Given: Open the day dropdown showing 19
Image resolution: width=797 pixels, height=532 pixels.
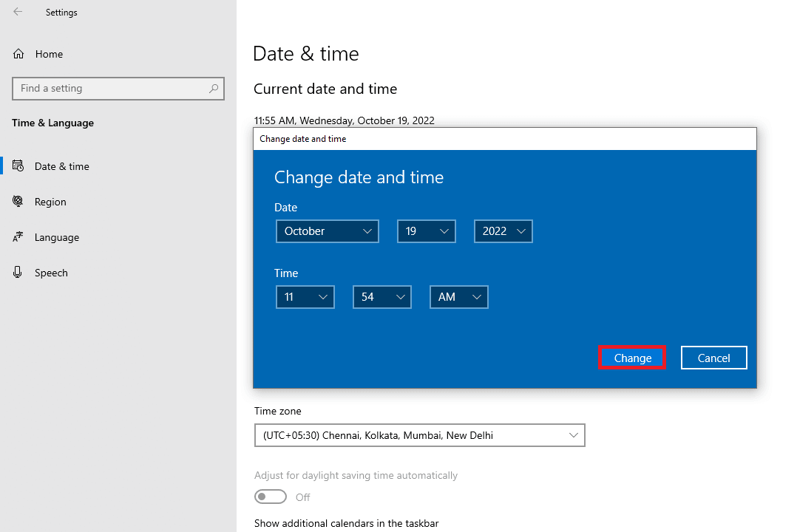Looking at the screenshot, I should click(426, 231).
